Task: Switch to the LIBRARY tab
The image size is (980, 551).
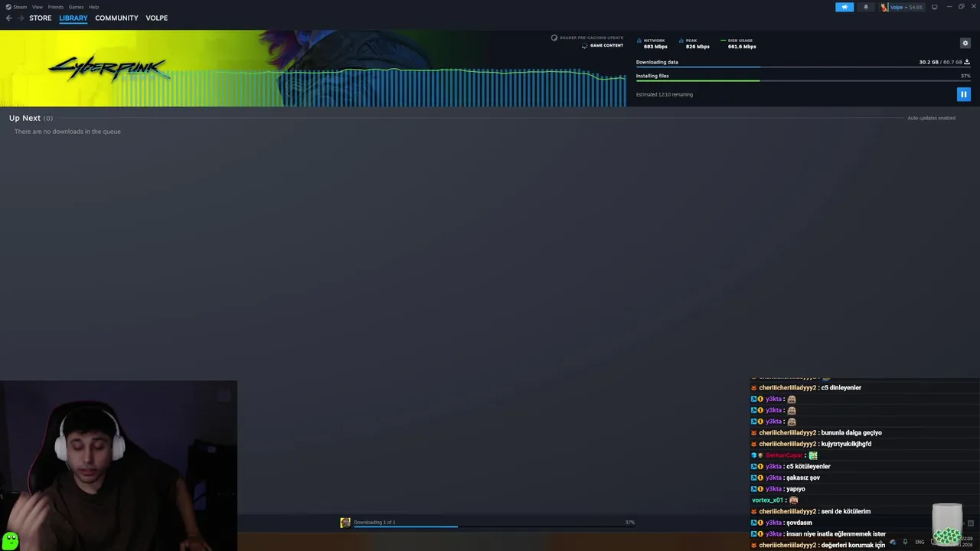Action: pos(73,18)
